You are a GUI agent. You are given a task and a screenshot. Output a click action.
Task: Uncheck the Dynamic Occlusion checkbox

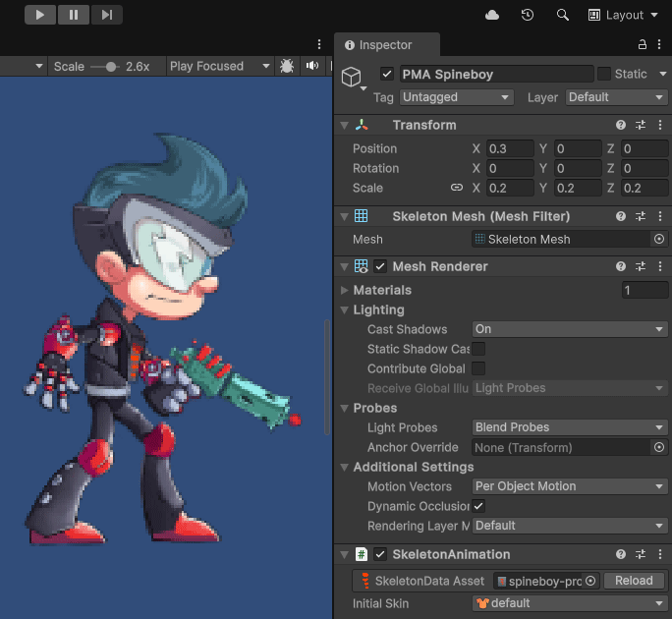coord(478,506)
